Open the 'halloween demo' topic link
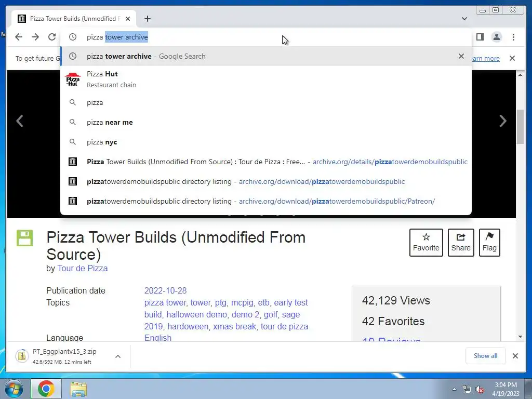532x399 pixels. pyautogui.click(x=197, y=314)
